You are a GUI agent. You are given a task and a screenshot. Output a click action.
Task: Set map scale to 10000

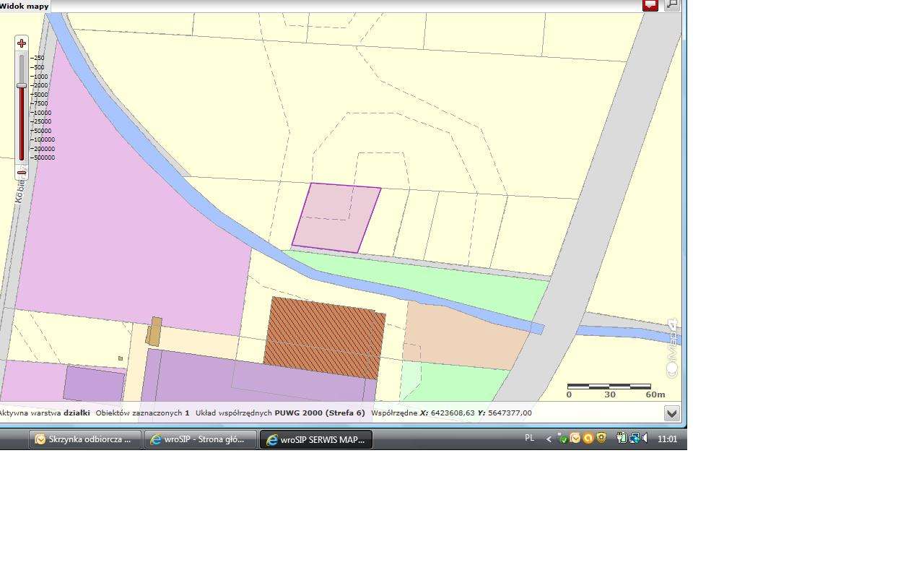tap(41, 113)
